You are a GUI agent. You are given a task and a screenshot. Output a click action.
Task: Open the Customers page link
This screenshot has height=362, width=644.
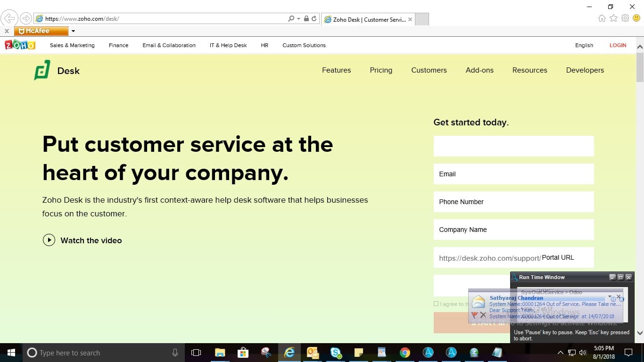(429, 70)
